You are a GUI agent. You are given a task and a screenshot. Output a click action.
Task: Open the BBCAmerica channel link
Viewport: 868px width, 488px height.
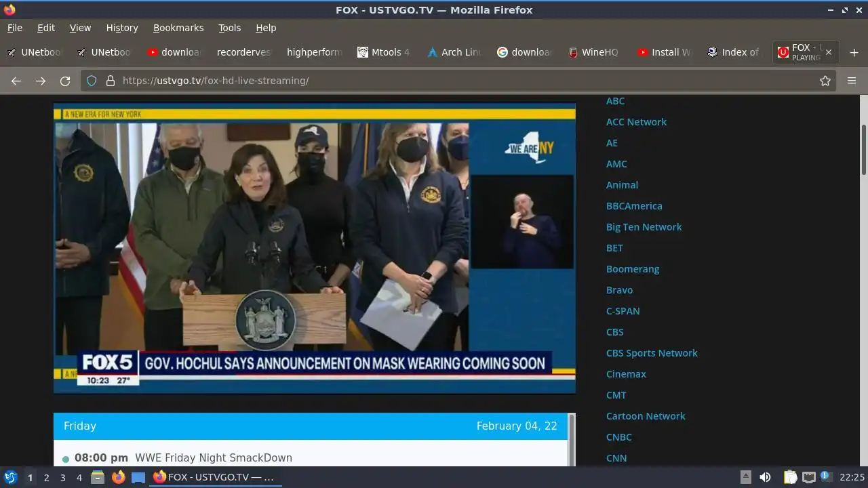(634, 206)
